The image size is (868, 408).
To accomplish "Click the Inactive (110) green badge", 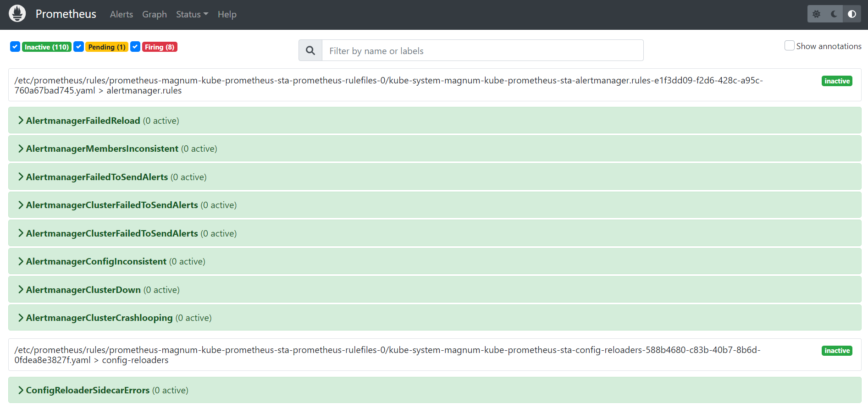I will 47,47.
